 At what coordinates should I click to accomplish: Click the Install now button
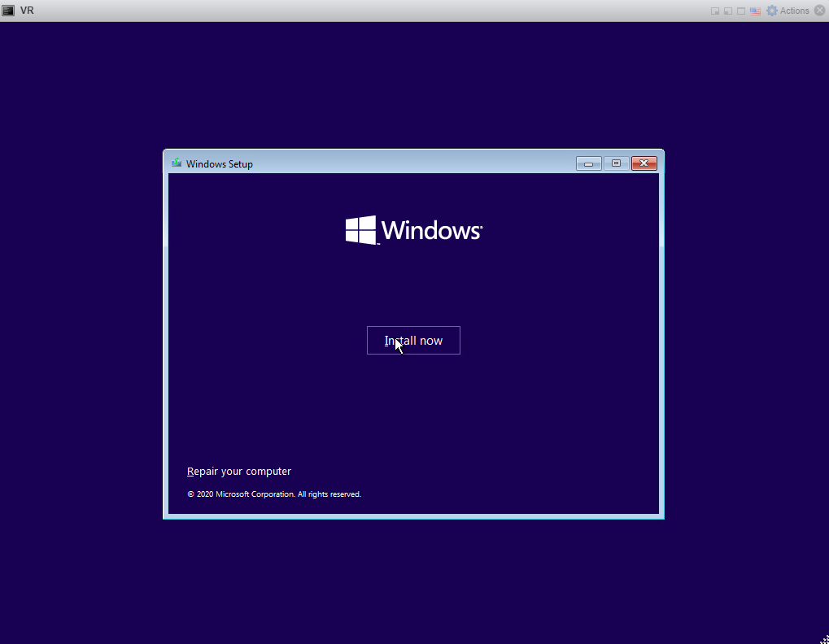coord(413,340)
